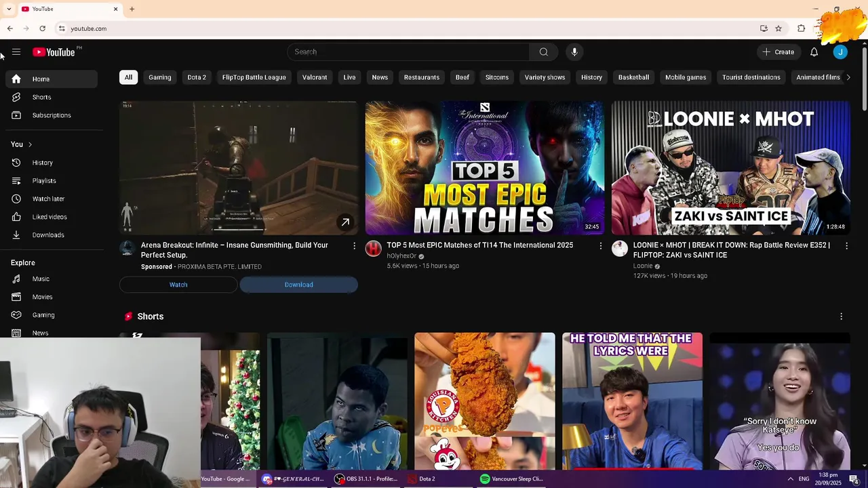
Task: Click the Download button on the ad
Action: [x=298, y=285]
